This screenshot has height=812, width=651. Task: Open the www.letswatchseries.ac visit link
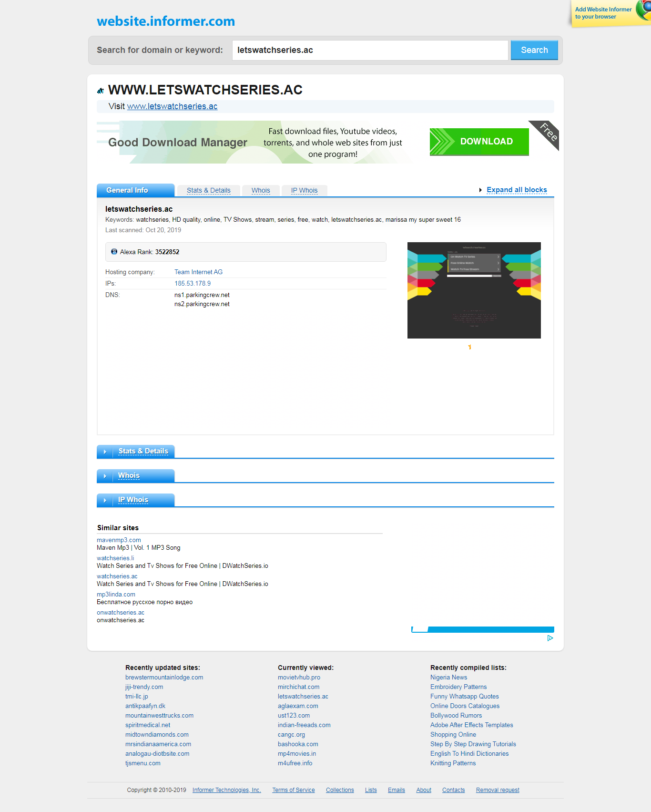172,106
